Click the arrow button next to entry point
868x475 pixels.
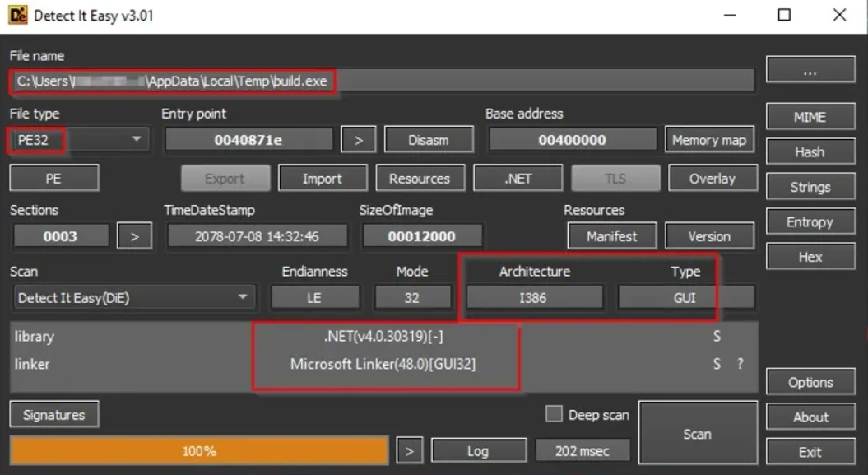(x=358, y=140)
